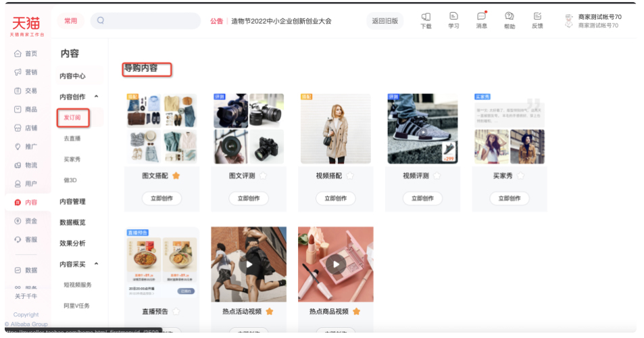This screenshot has width=644, height=338.
Task: Click 立即创作 under 图文评测
Action: 249,198
